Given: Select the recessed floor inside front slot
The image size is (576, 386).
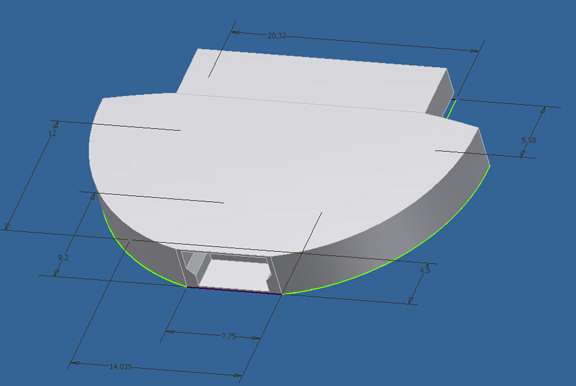Looking at the screenshot, I should coord(235,274).
